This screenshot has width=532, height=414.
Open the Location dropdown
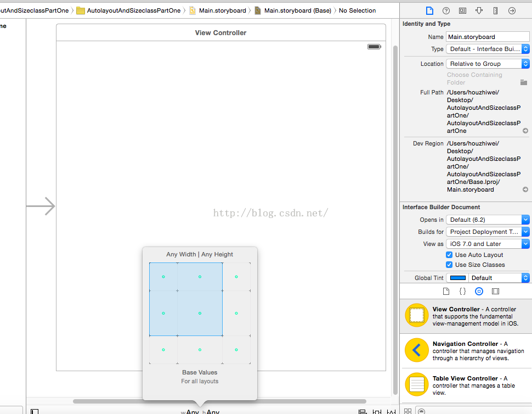click(488, 64)
